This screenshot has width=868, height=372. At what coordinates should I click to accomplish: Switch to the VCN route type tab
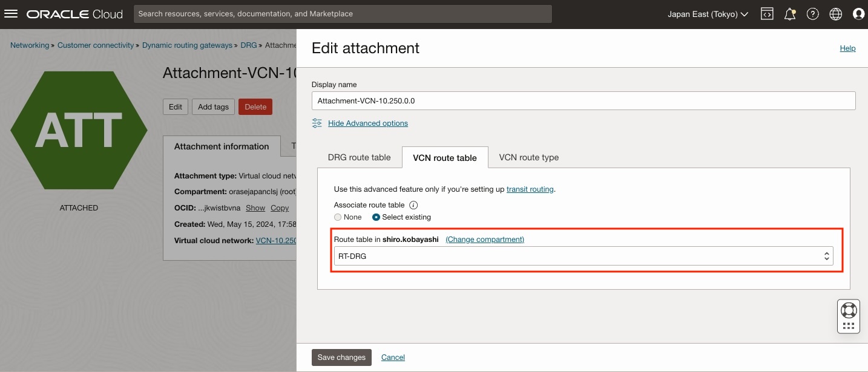528,157
